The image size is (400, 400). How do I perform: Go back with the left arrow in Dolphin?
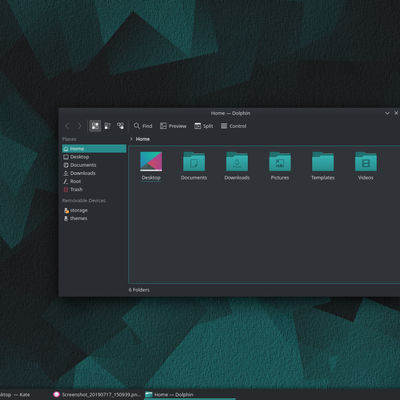click(67, 126)
